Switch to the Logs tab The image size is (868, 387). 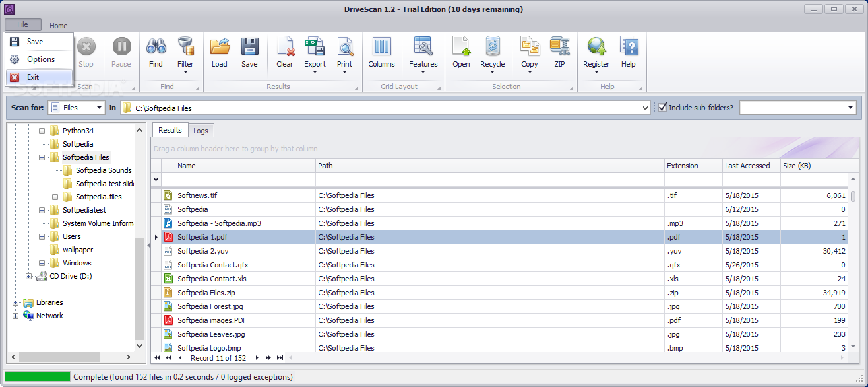click(201, 131)
